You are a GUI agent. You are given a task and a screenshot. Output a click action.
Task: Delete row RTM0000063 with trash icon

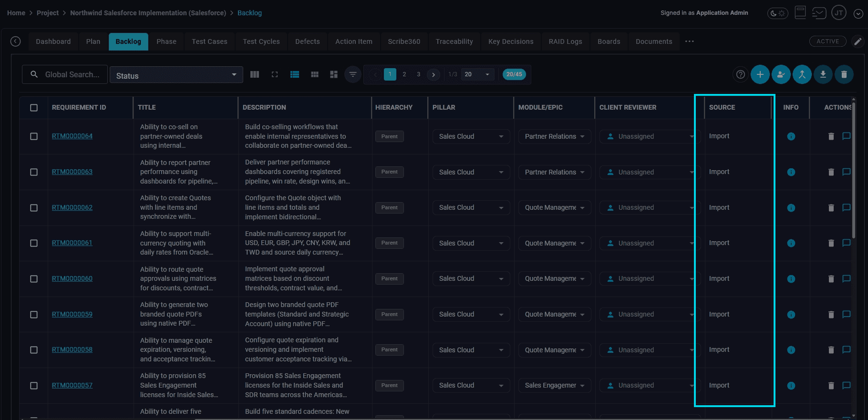[831, 172]
